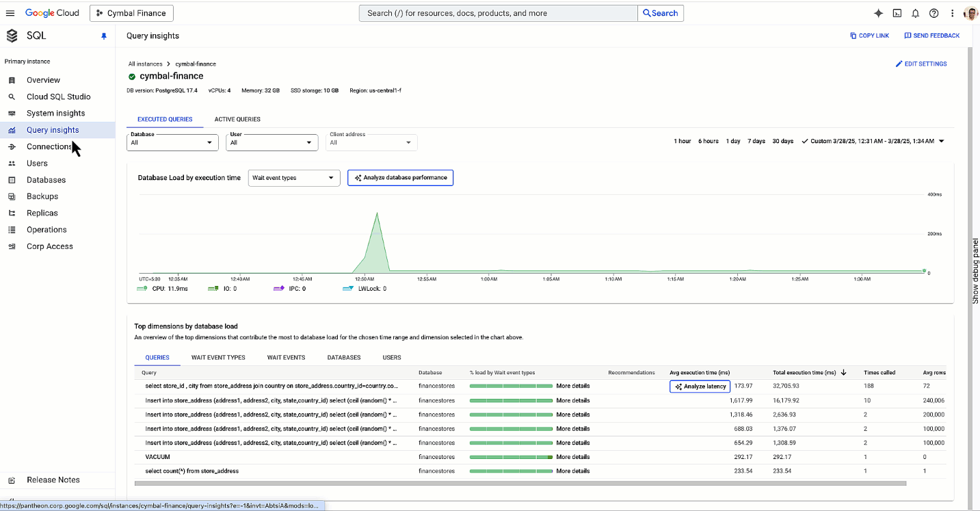
Task: Click the help question mark icon
Action: tap(933, 13)
